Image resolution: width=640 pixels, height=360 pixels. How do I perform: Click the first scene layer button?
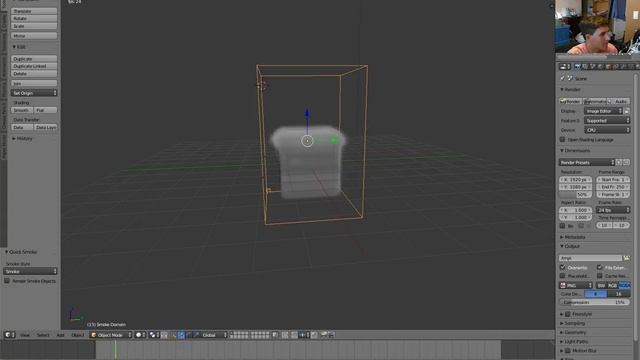pos(232,333)
